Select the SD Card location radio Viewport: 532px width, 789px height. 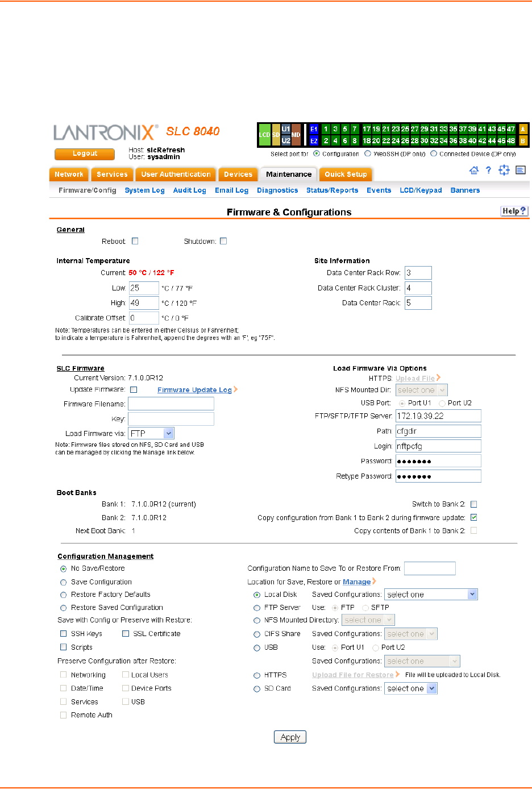click(x=257, y=688)
